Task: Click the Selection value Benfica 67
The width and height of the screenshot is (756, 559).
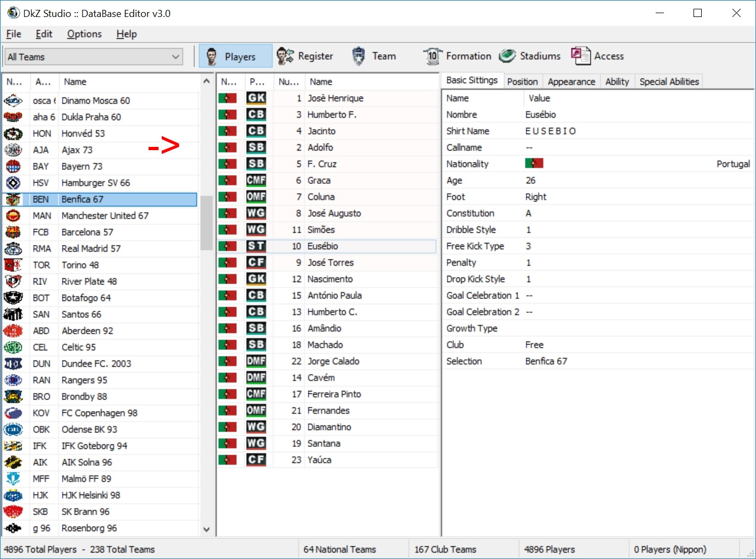Action: point(546,361)
